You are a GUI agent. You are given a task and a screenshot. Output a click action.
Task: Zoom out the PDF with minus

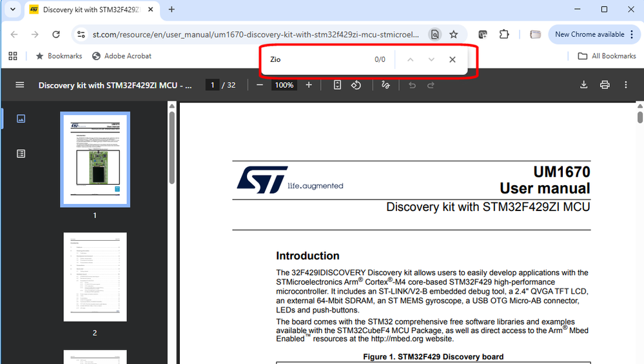tap(260, 85)
